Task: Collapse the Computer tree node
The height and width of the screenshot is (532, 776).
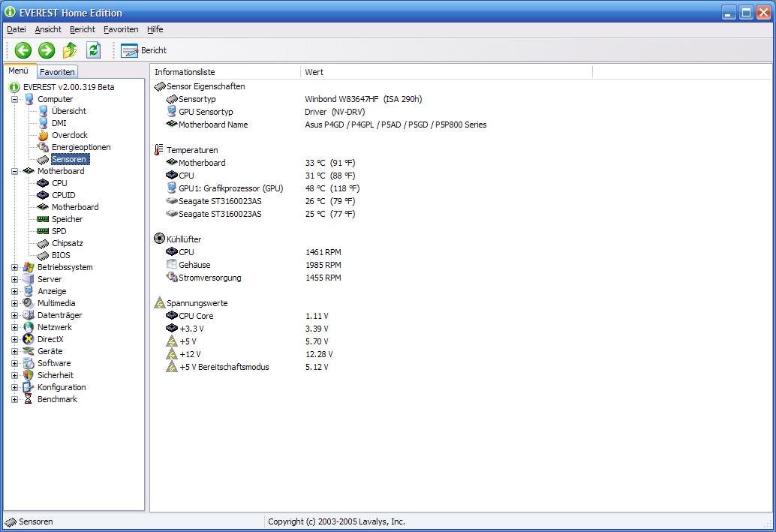Action: click(x=14, y=99)
